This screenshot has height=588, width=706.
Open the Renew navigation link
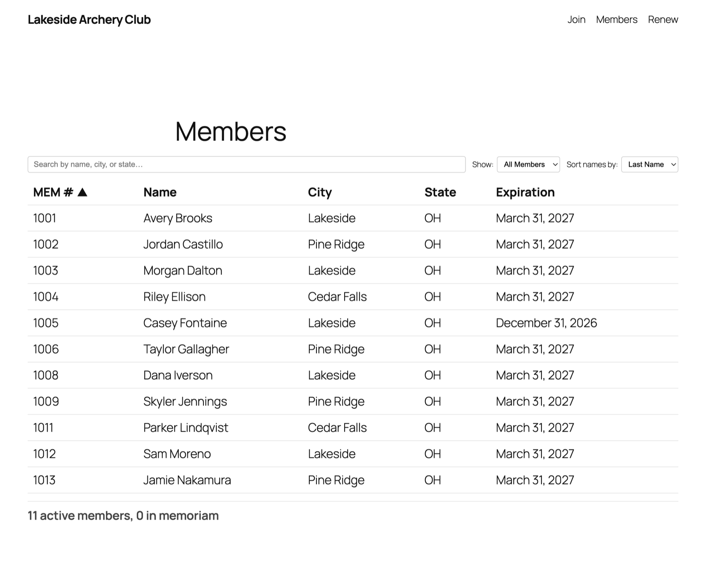(663, 19)
